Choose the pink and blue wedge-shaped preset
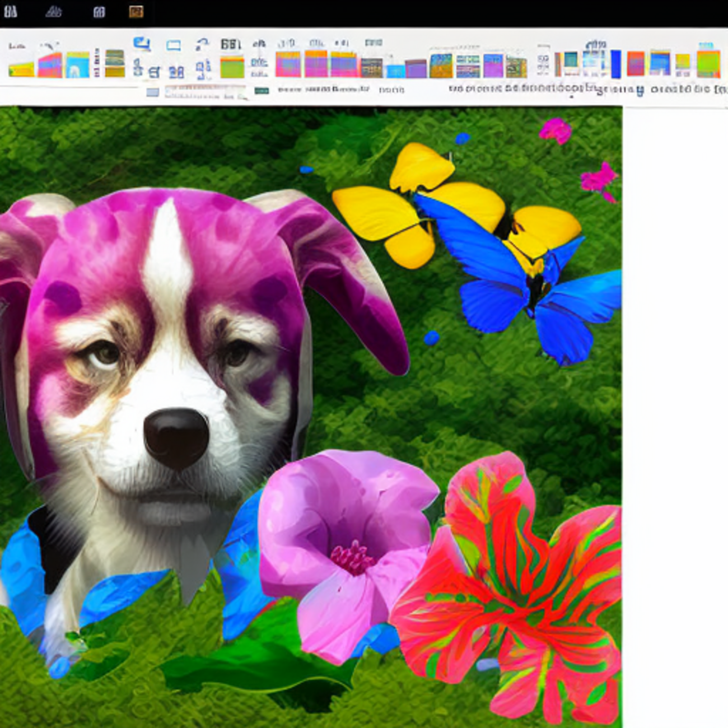Viewport: 728px width, 728px height. point(50,65)
